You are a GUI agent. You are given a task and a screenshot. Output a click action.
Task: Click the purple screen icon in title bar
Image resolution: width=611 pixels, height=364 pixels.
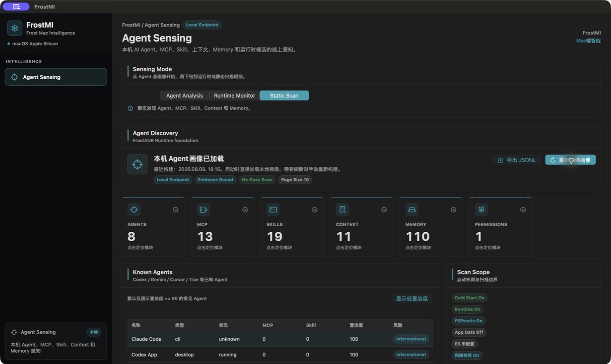point(16,7)
